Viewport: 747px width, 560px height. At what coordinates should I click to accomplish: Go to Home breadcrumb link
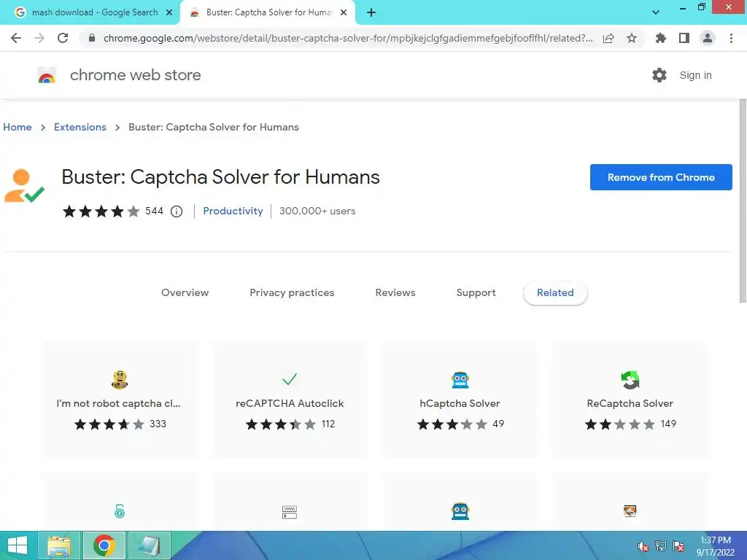[18, 127]
